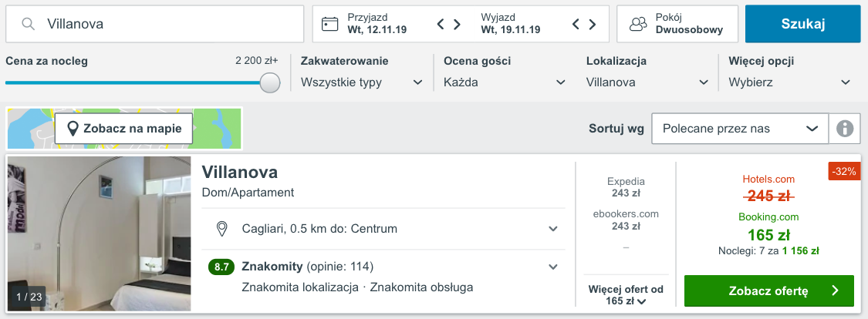Move check-out date back one day

(x=576, y=24)
